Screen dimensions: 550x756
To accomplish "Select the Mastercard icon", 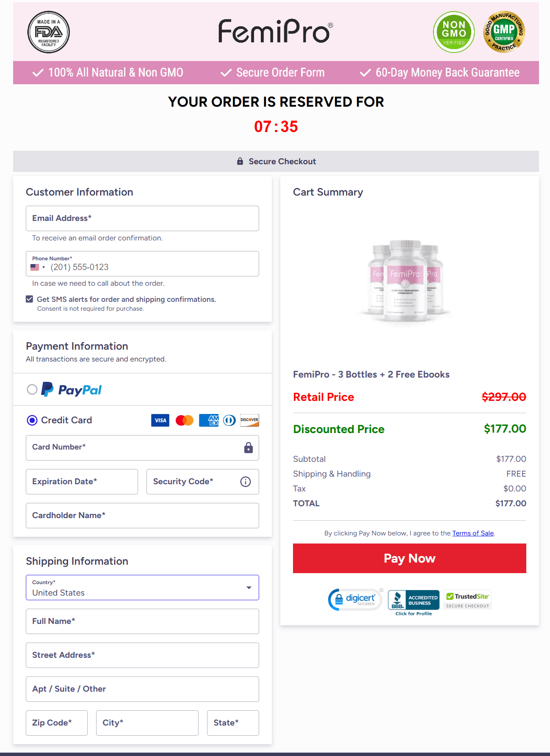I will coord(184,420).
